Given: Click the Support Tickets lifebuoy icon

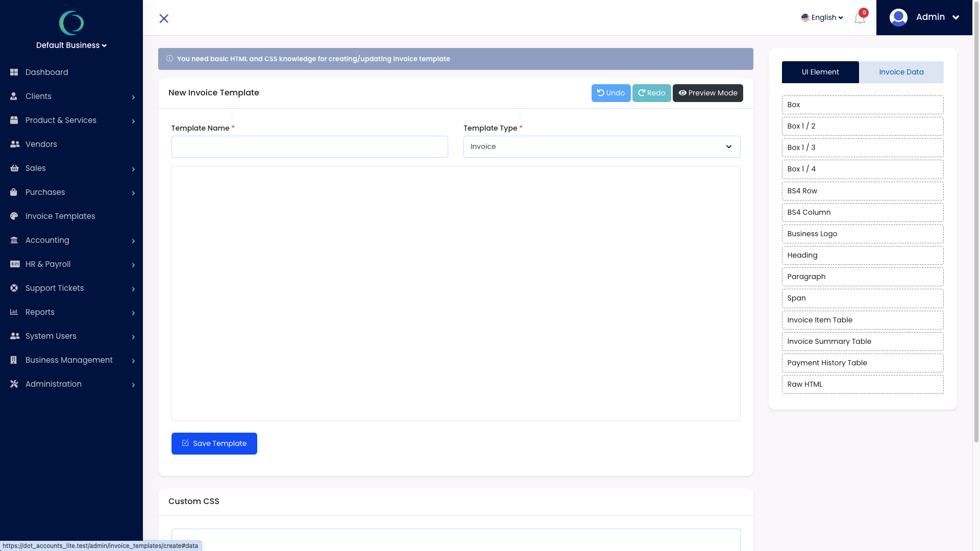Looking at the screenshot, I should (x=14, y=288).
